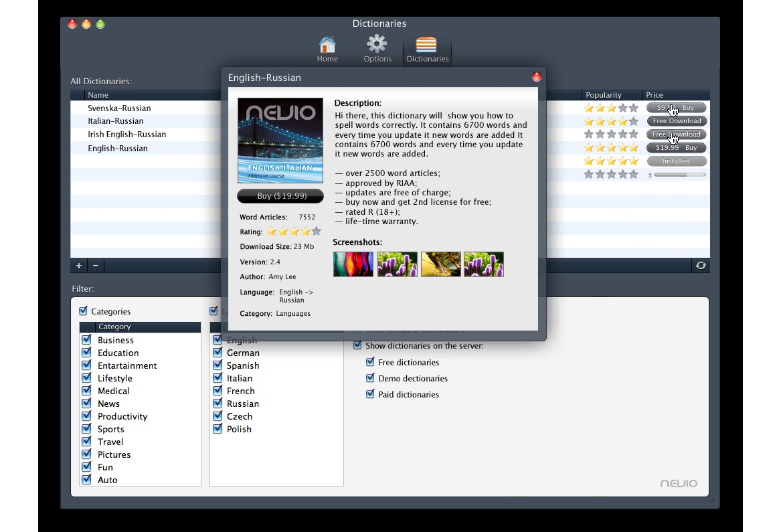Toggle the Auto category checkbox

(86, 479)
